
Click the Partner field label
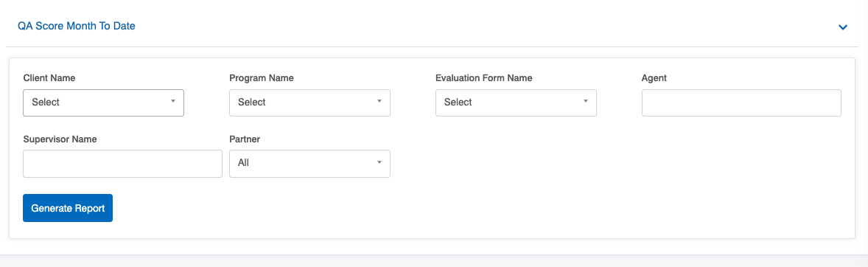click(x=245, y=139)
